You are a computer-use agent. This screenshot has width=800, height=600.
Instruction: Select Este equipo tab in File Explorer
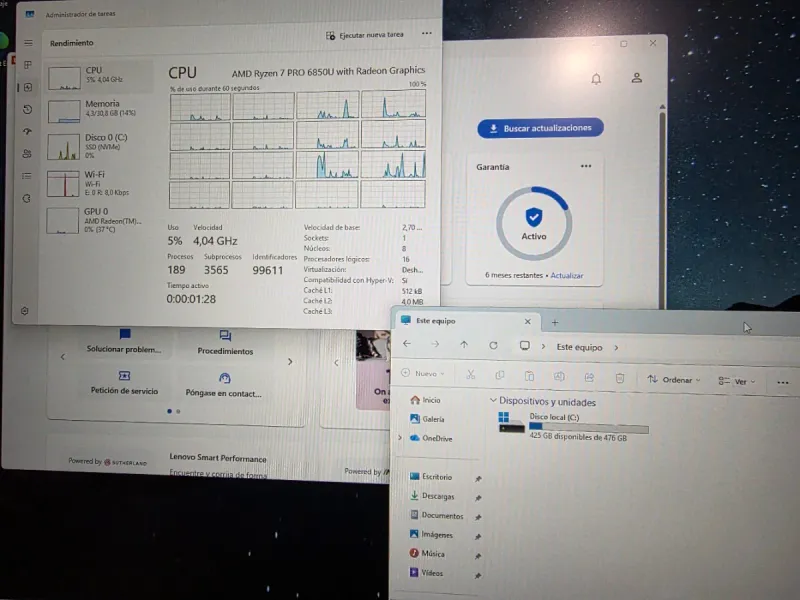(x=465, y=321)
